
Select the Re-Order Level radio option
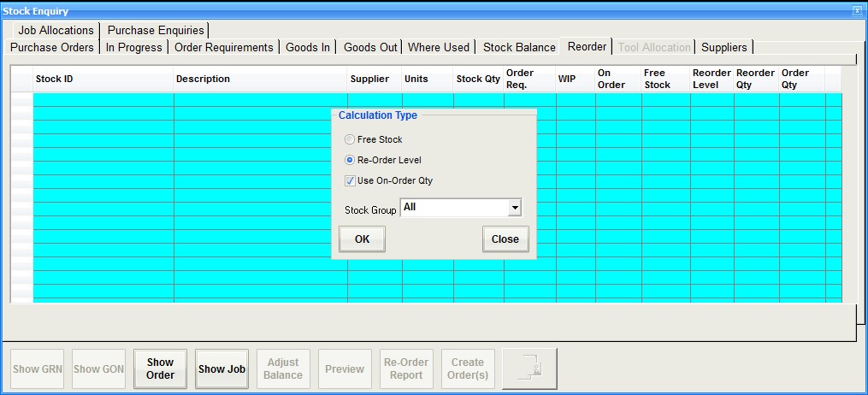[349, 160]
